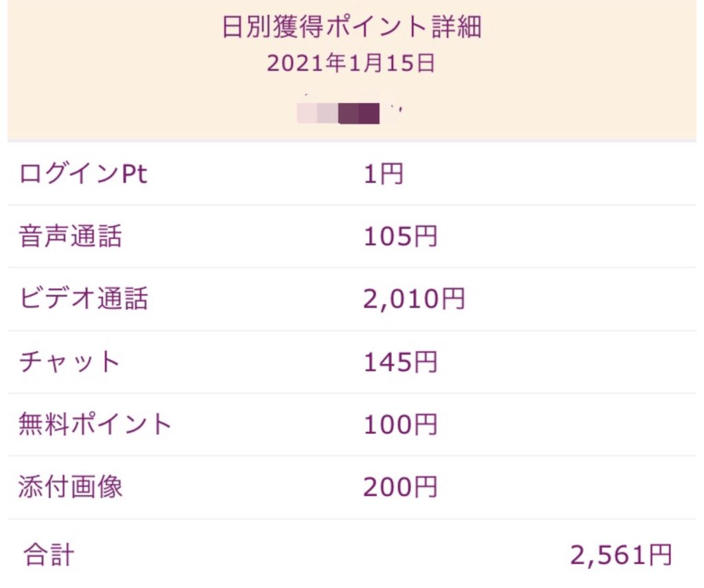This screenshot has width=704, height=588.
Task: Click the ログインPt row label
Action: 83,174
